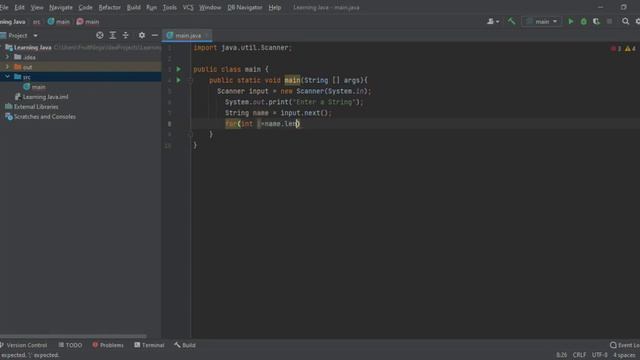Image resolution: width=640 pixels, height=360 pixels.
Task: Open the Run menu
Action: pos(151,7)
